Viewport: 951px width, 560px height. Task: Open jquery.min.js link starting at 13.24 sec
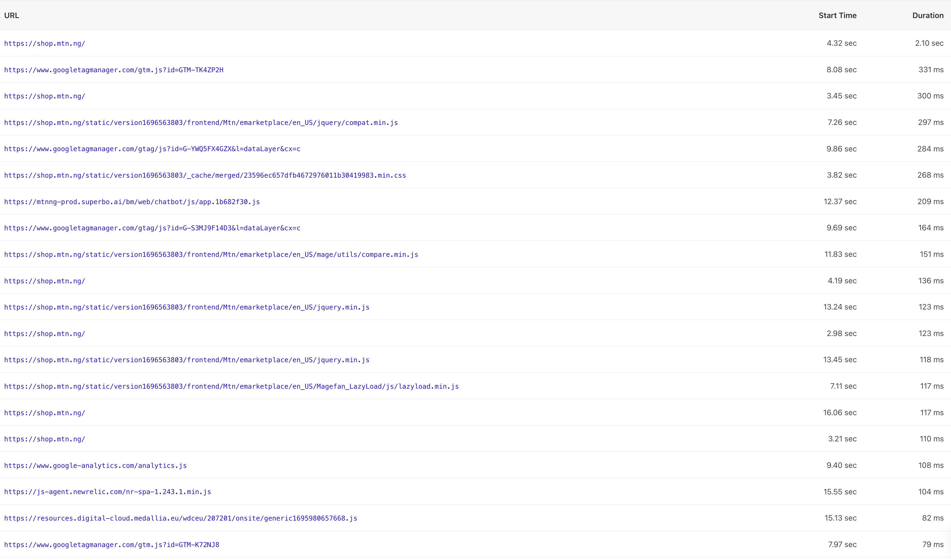click(x=187, y=307)
